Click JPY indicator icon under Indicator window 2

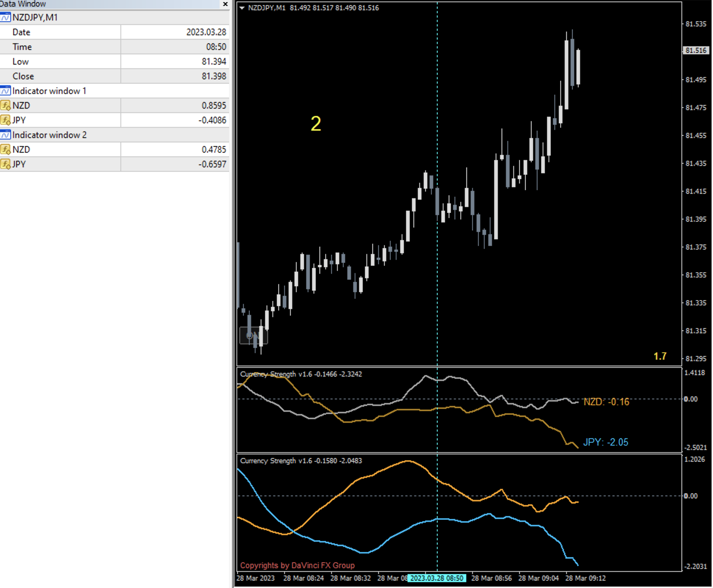6,164
